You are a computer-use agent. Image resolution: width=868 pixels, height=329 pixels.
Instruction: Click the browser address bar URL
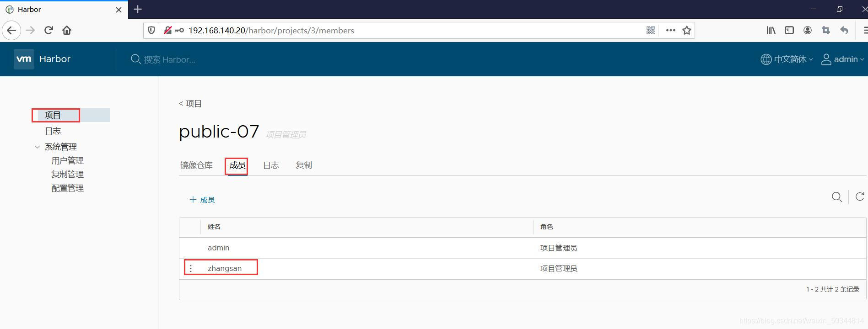[271, 31]
